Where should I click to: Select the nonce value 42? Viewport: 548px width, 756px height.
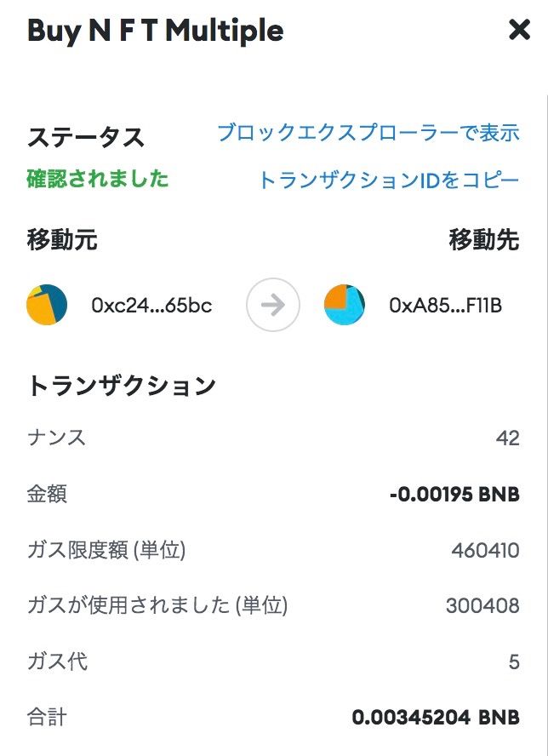tap(507, 438)
